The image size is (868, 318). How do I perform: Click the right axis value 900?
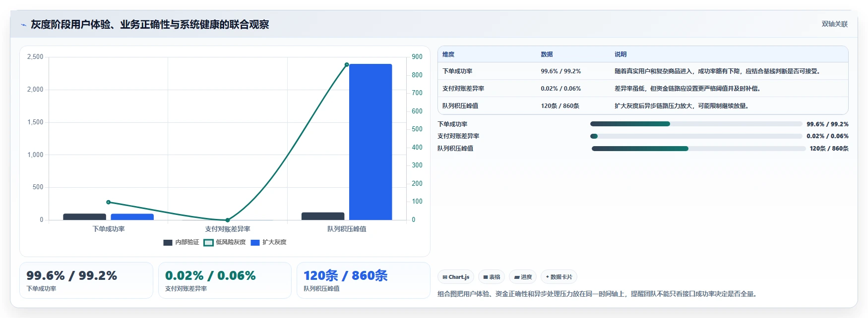click(x=417, y=57)
